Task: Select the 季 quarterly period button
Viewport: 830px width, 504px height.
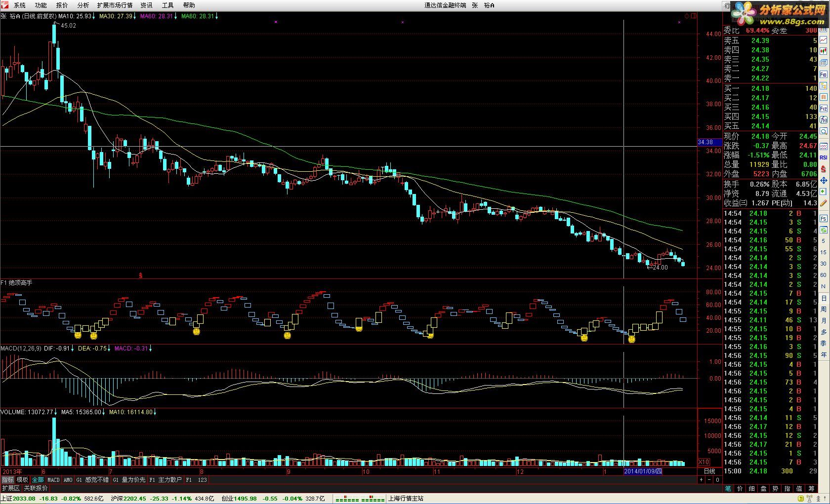Action: coord(824,343)
